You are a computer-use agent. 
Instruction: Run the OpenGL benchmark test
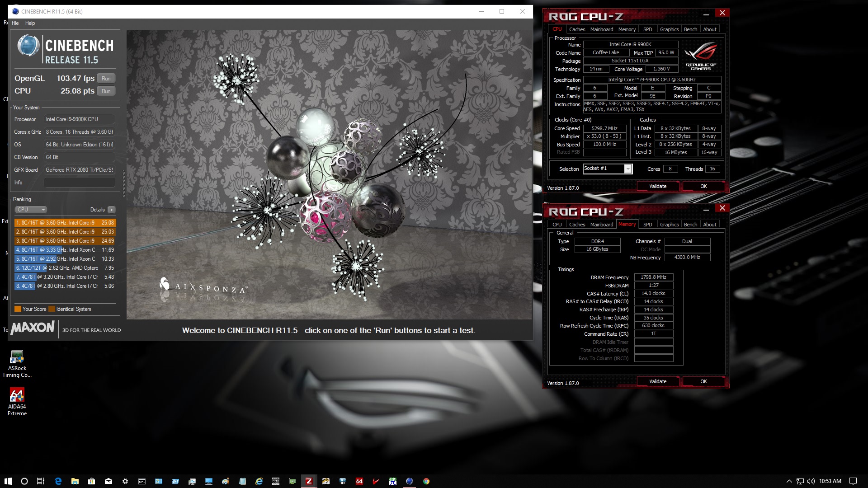click(106, 78)
